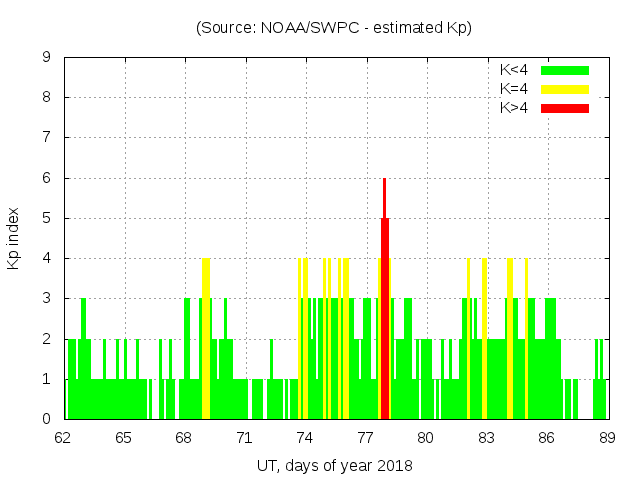Screen dimensions: 640x480
Task: Click y-axis tick label 4
Action: 46,259
